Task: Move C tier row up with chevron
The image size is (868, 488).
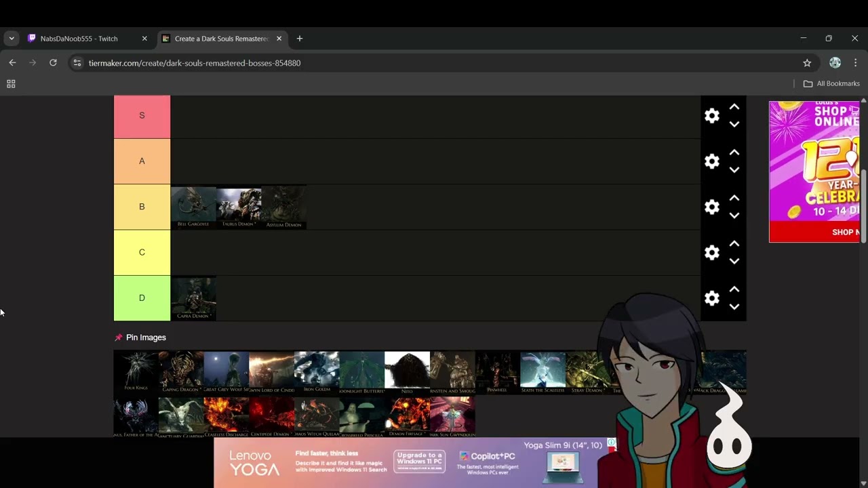Action: pos(734,243)
